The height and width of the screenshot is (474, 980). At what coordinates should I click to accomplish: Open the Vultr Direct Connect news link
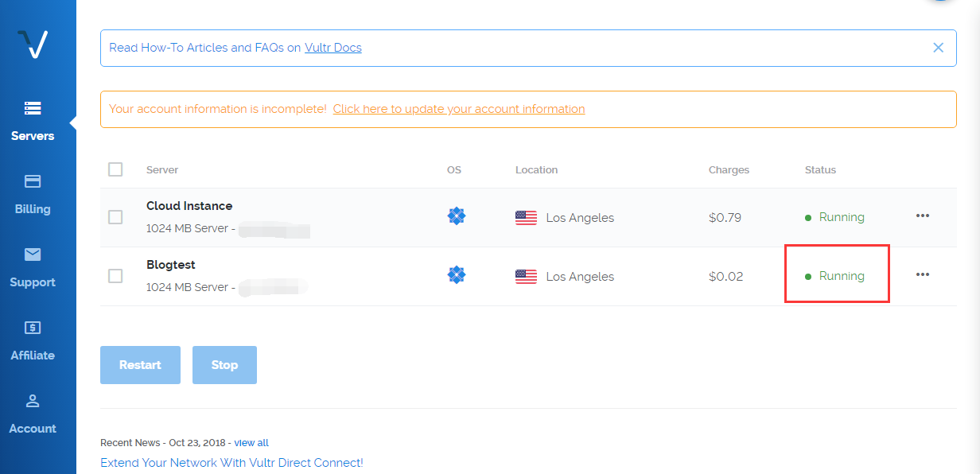231,463
